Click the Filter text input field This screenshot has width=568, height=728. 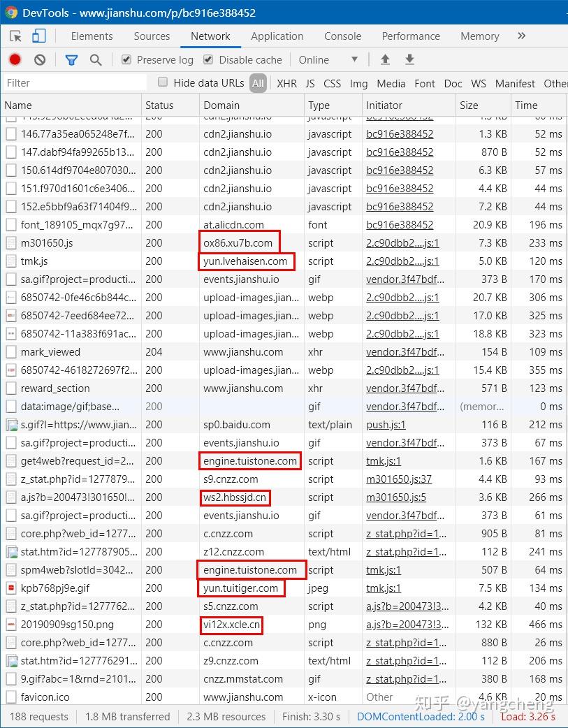(74, 83)
